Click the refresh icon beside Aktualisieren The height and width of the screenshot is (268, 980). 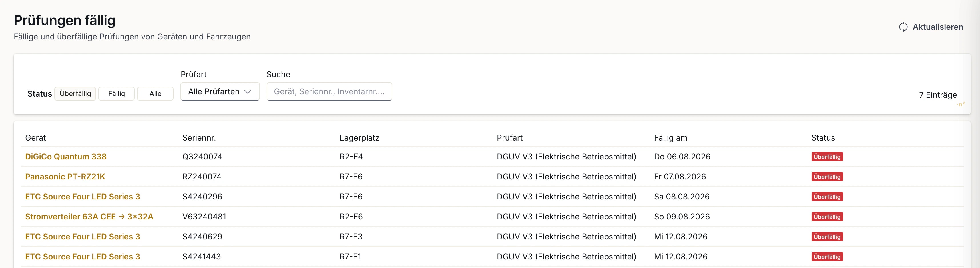[x=903, y=27]
